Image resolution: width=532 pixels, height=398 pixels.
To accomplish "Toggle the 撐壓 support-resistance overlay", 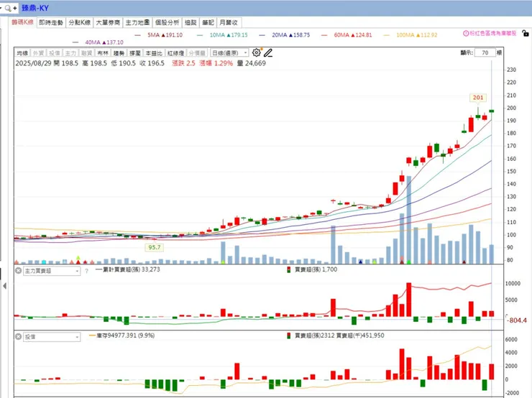I will (135, 53).
